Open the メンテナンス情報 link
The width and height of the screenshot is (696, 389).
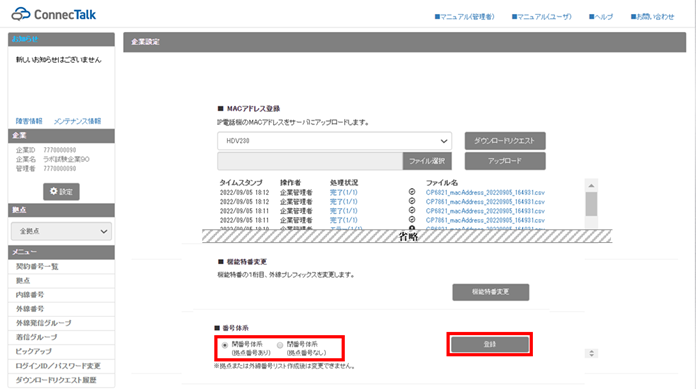point(77,121)
